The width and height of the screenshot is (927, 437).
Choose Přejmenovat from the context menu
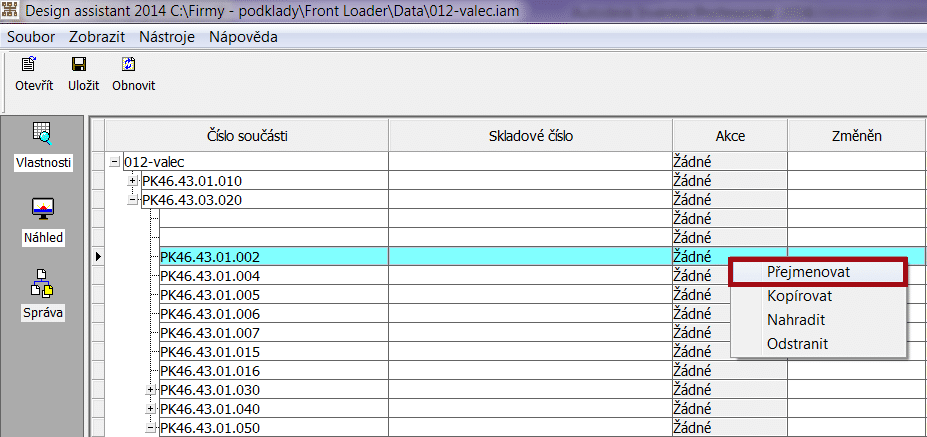coord(817,272)
